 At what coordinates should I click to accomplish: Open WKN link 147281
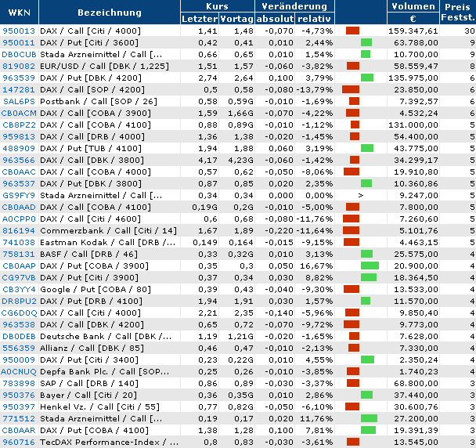[19, 90]
